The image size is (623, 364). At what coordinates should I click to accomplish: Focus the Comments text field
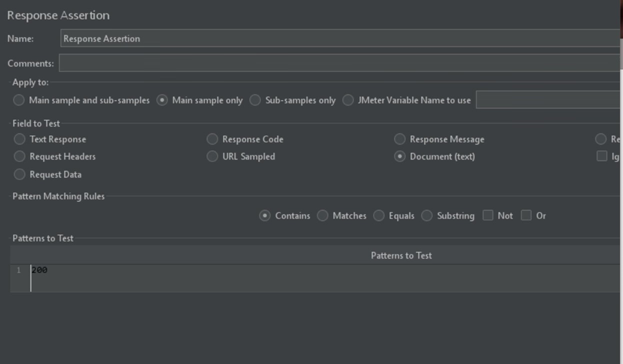(339, 63)
